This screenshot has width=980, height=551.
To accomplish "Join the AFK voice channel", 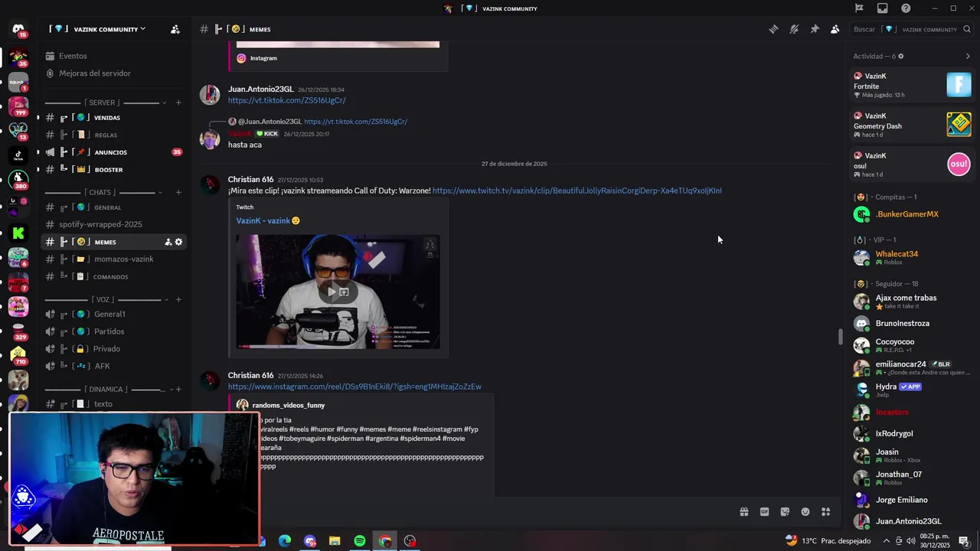I will point(113,366).
